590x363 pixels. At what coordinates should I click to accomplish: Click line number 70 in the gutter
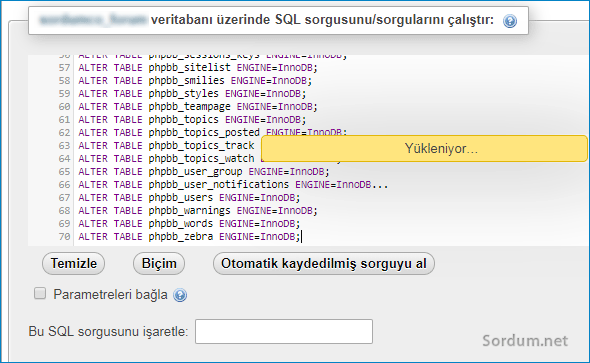pos(64,237)
